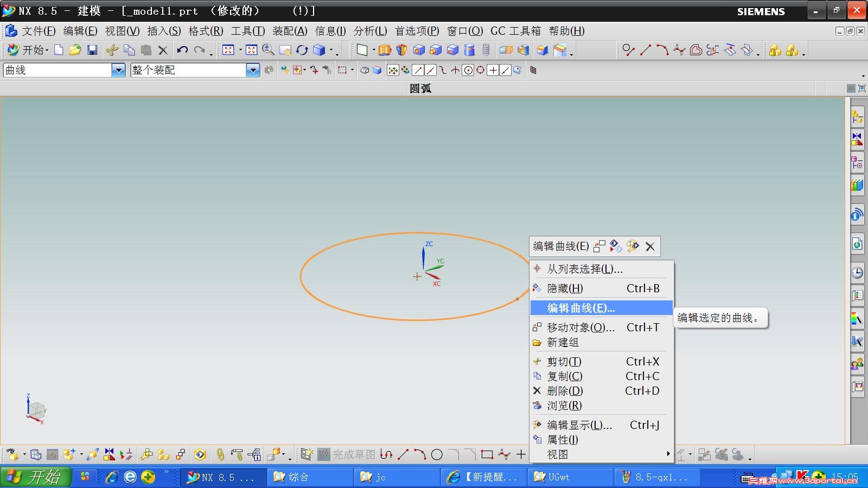
Task: Toggle the arc center snap point
Action: pyautogui.click(x=468, y=70)
